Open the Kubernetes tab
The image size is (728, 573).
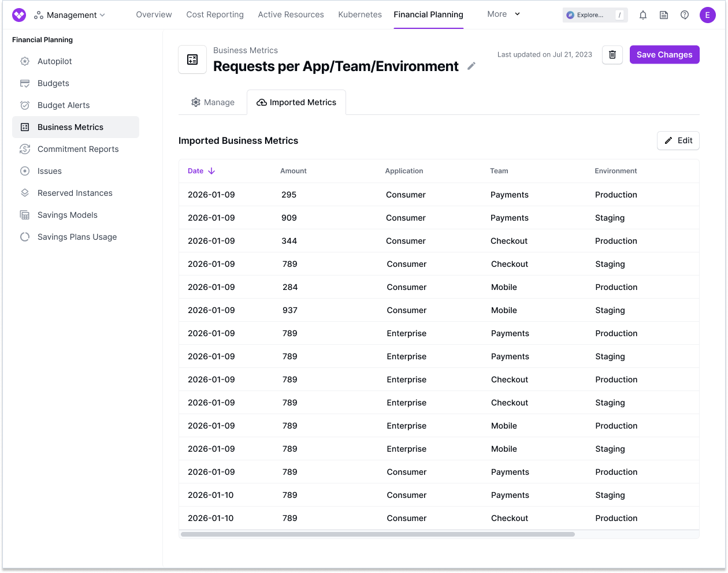pos(360,14)
